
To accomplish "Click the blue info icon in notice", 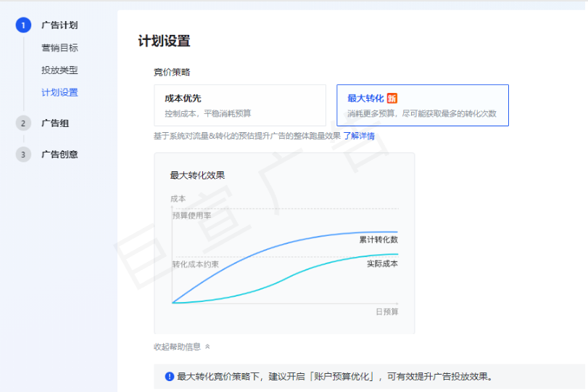I will [x=170, y=376].
